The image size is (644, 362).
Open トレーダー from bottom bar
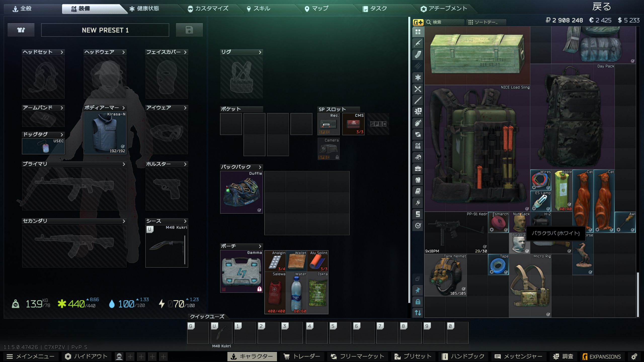point(302,356)
